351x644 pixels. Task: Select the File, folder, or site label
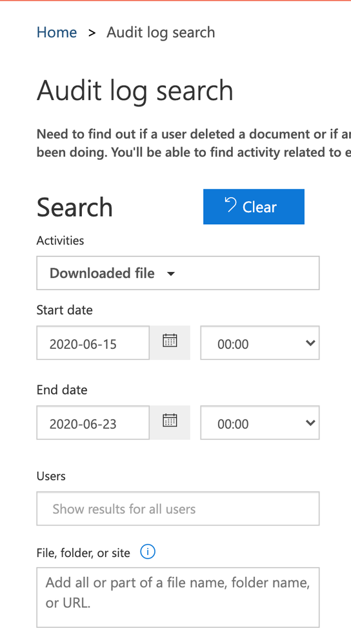tap(83, 553)
